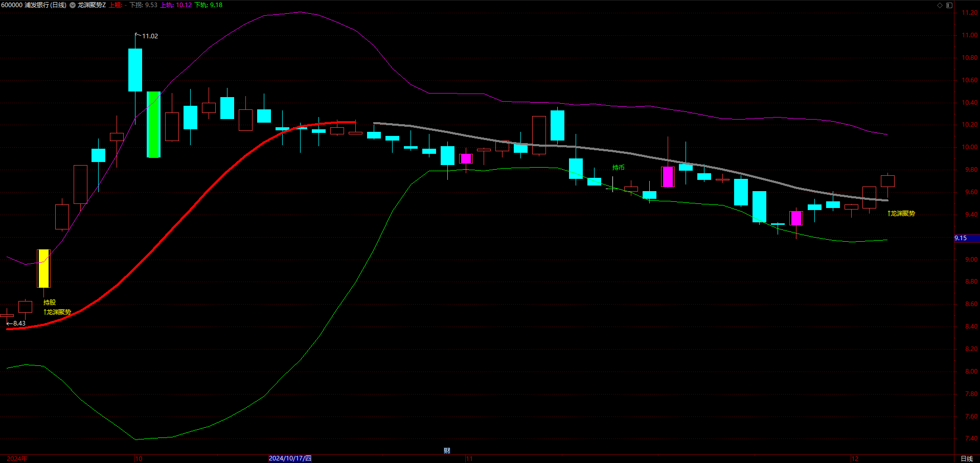Click the 上轨: 10.12 value label

pyautogui.click(x=176, y=5)
